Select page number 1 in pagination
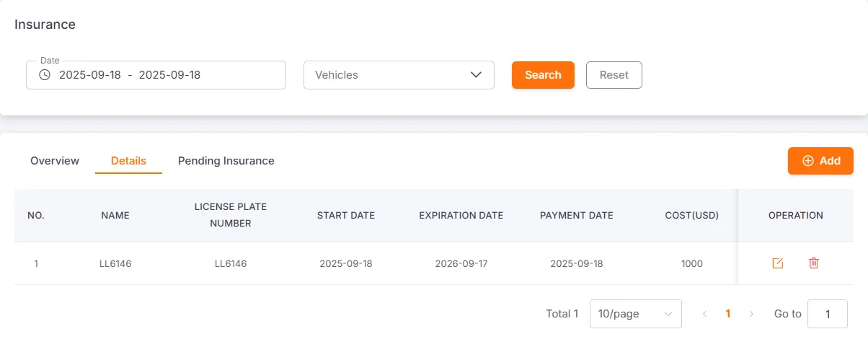868x342 pixels. coord(728,314)
